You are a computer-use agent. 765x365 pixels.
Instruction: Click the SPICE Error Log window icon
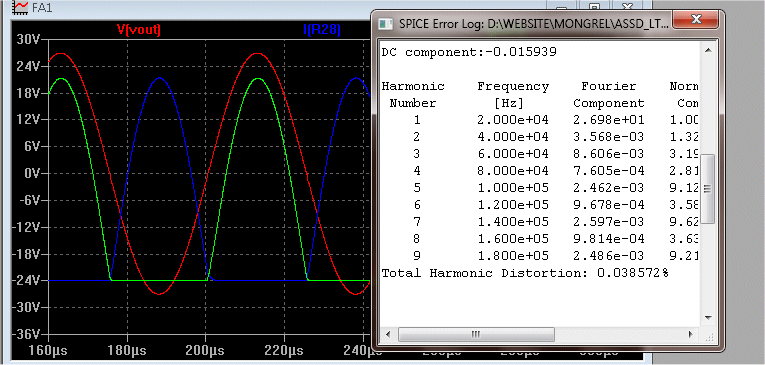[386, 23]
